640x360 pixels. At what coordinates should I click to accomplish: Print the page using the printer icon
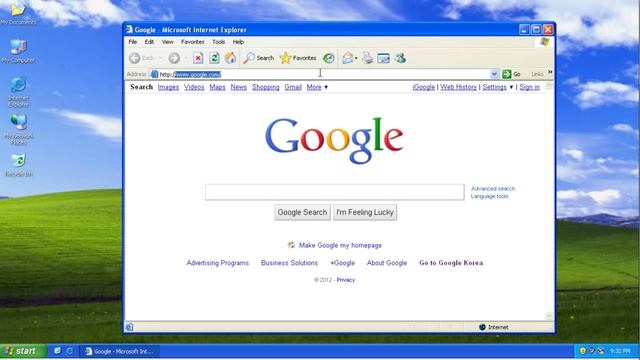(x=367, y=58)
